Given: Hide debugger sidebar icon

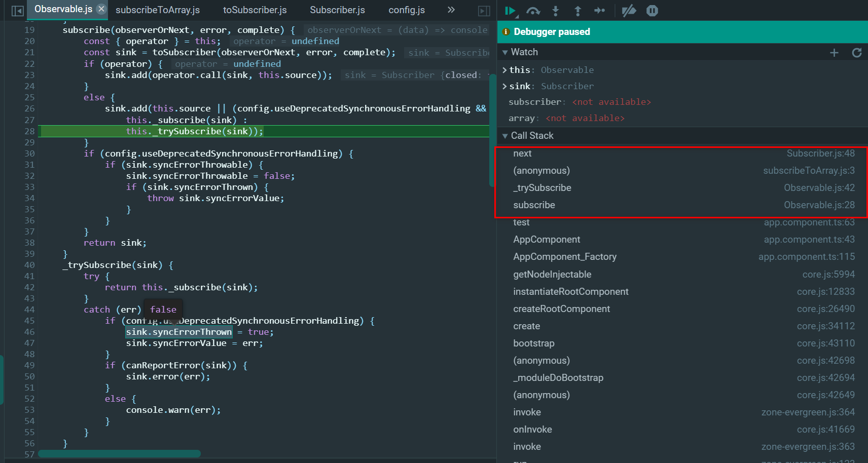Looking at the screenshot, I should 484,11.
